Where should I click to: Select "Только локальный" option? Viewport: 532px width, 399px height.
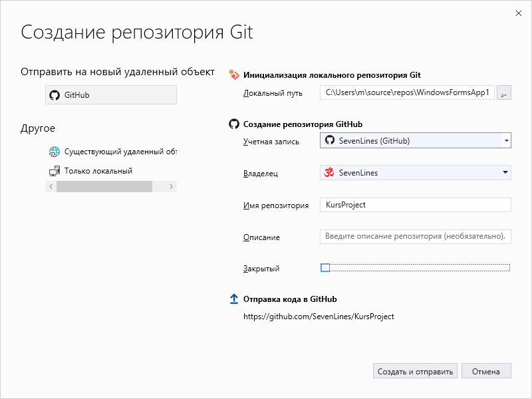coord(111,171)
